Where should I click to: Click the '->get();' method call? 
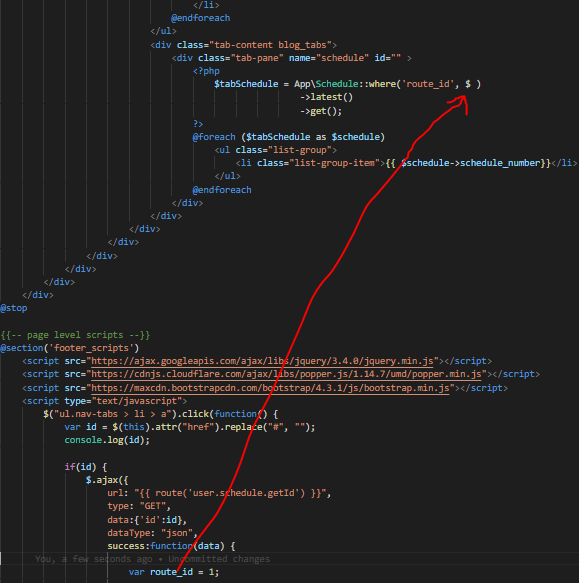coord(321,111)
